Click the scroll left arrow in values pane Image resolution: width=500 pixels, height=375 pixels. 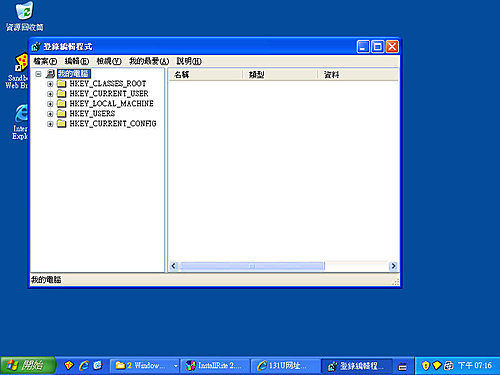coord(173,266)
